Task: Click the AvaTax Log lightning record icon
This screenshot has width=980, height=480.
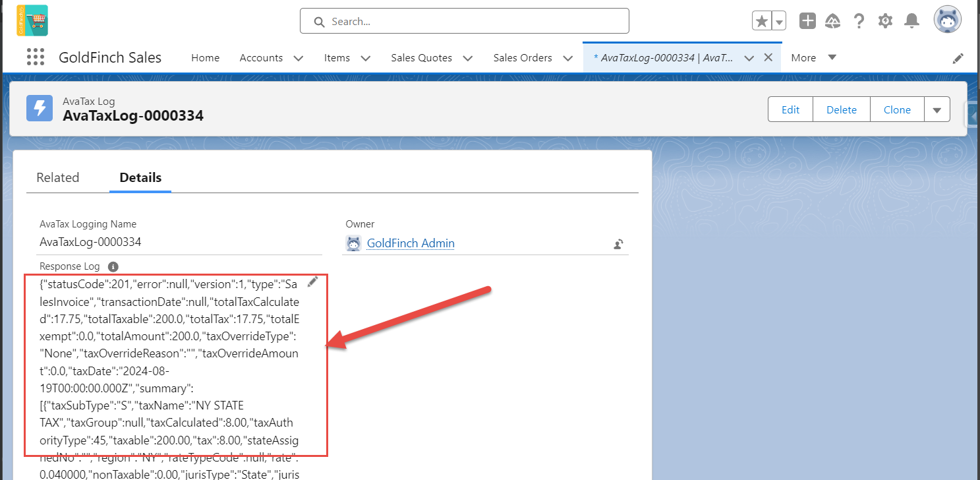Action: [x=40, y=109]
